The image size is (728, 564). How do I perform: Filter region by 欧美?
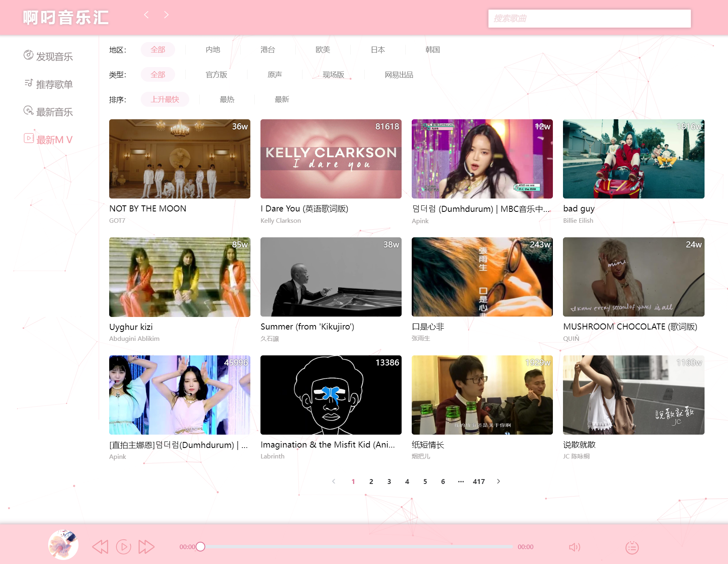pos(323,50)
